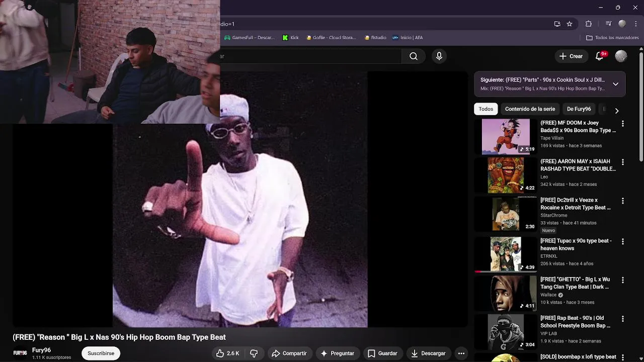Play Rap Beat 90's Old School thumbnail
Image resolution: width=644 pixels, height=362 pixels.
[506, 331]
